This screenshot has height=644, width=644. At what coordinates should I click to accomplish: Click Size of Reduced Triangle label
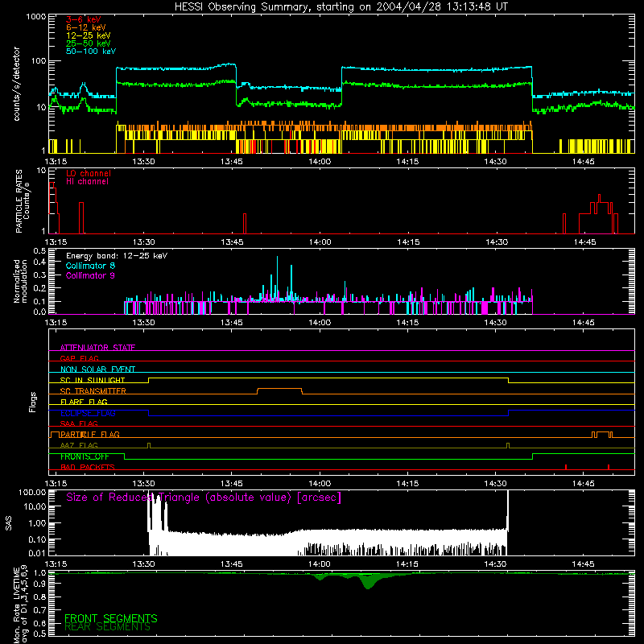click(204, 497)
